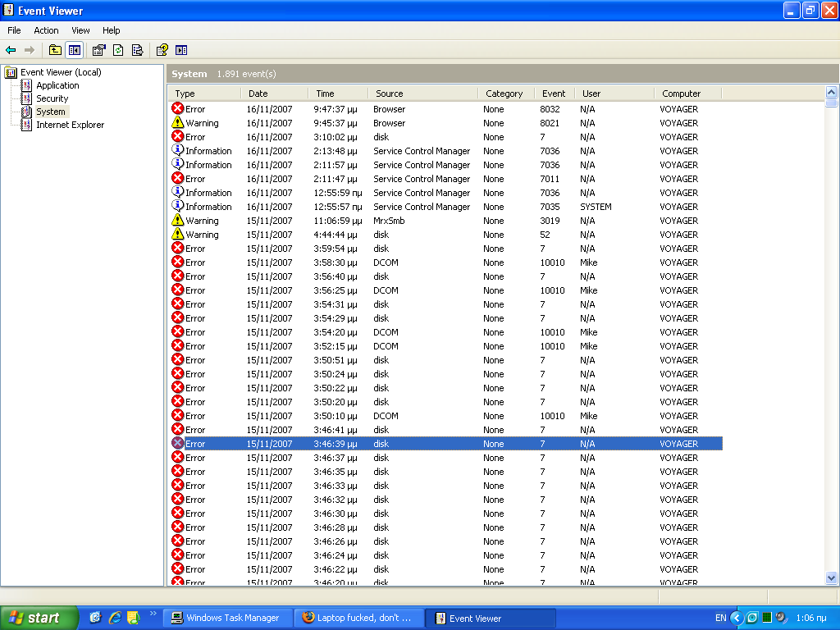Open the Properties toolbar icon
The height and width of the screenshot is (630, 840).
pyautogui.click(x=98, y=50)
